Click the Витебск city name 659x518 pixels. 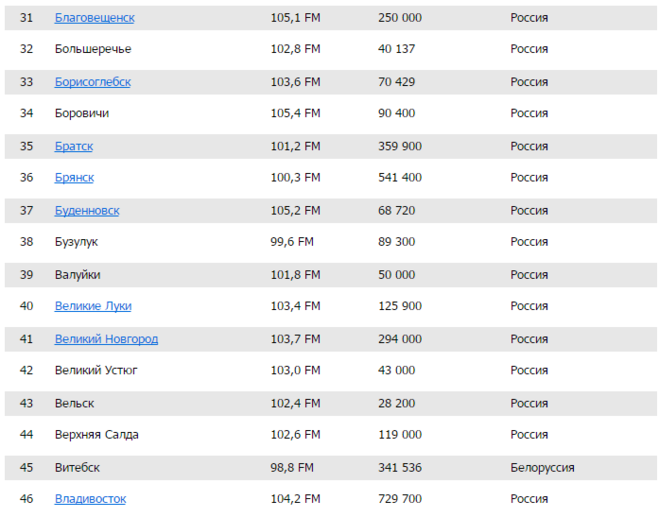[77, 467]
